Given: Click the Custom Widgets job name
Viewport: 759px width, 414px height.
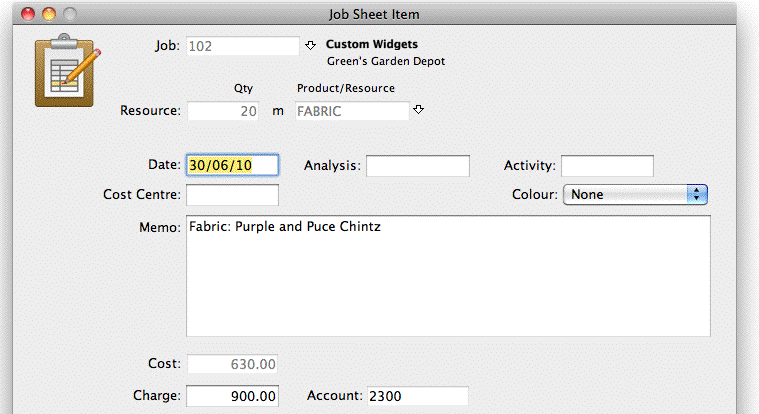Looking at the screenshot, I should pos(372,44).
